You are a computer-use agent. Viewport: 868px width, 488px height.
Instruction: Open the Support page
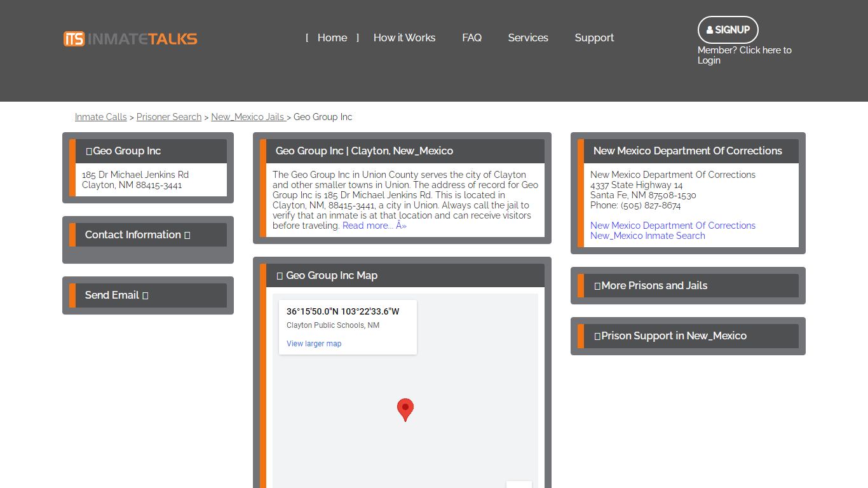pos(594,37)
